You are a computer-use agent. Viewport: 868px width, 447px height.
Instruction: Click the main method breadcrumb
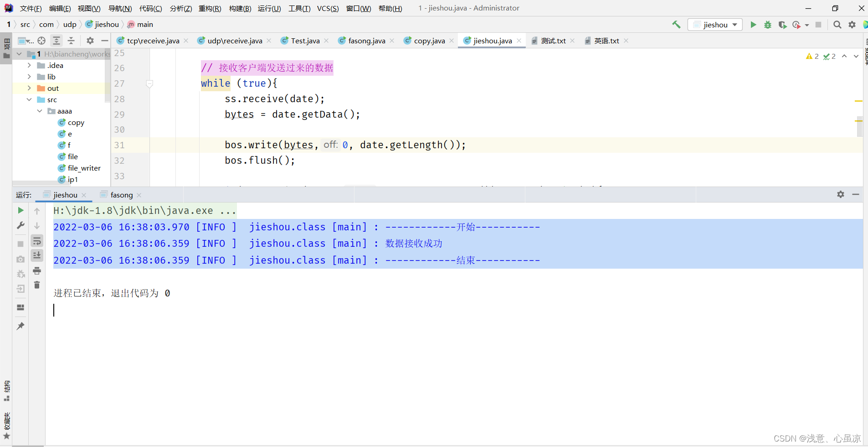coord(140,24)
